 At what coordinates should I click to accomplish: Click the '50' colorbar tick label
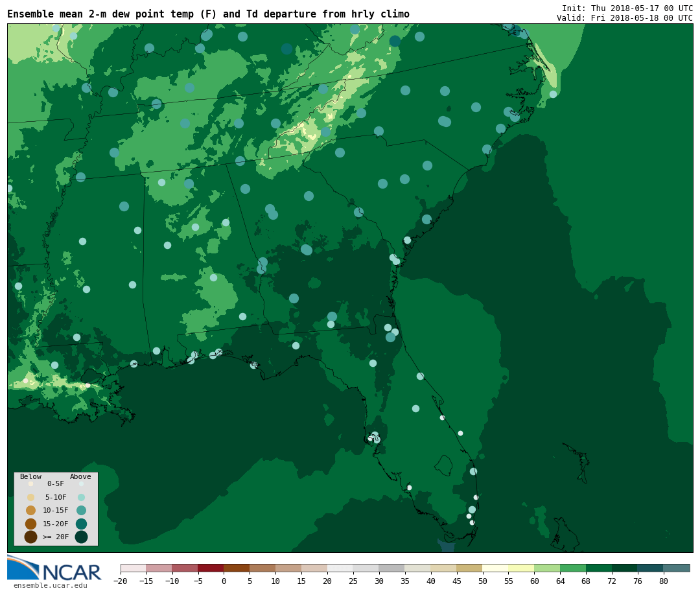(x=483, y=581)
